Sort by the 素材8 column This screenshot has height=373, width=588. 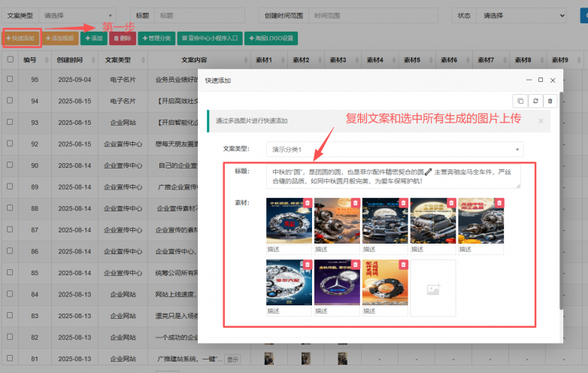click(528, 60)
